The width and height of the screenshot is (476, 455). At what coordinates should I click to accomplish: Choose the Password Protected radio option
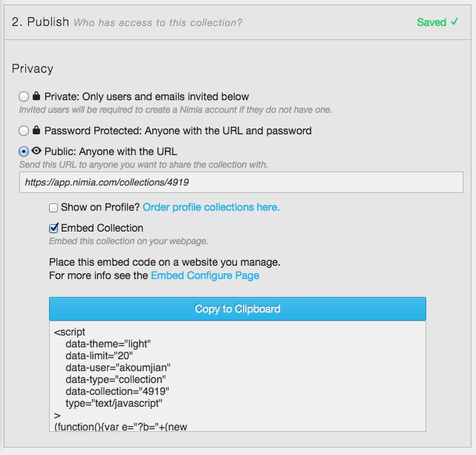click(24, 131)
